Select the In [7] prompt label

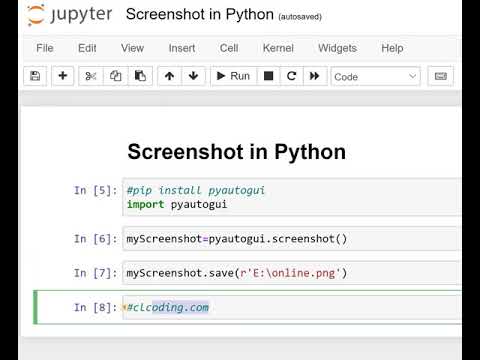95,273
